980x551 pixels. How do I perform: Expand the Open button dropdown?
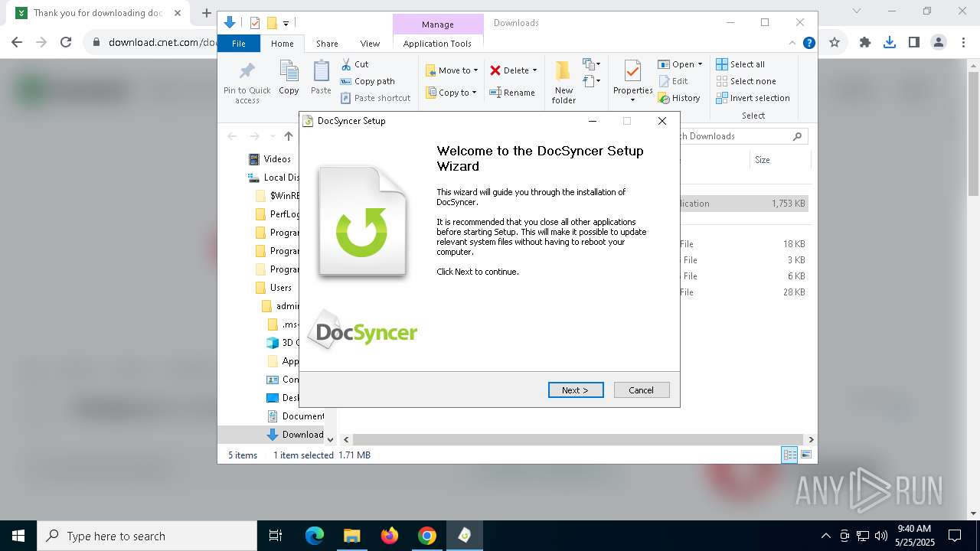click(x=700, y=64)
